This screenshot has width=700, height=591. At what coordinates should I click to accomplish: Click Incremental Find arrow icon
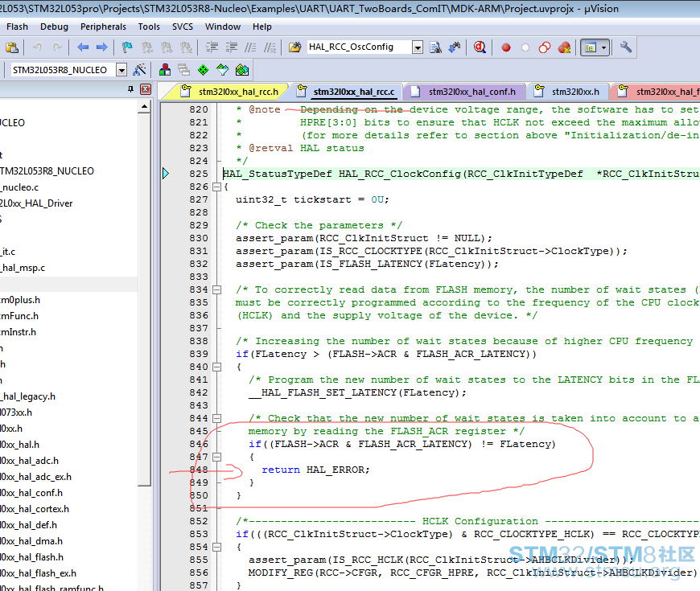click(455, 47)
